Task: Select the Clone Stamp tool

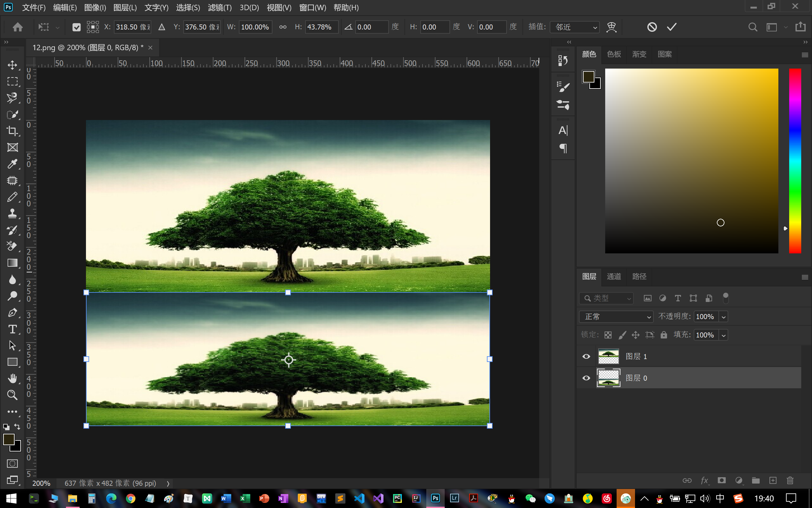Action: pyautogui.click(x=12, y=213)
